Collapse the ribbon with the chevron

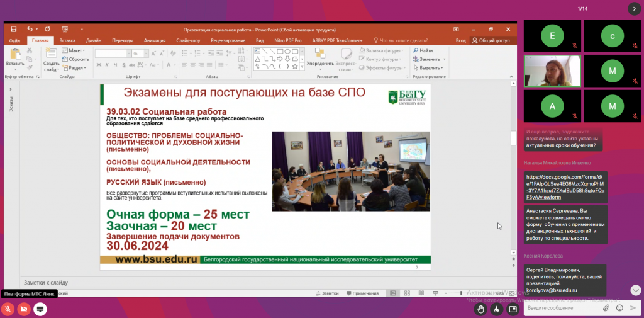(x=511, y=77)
